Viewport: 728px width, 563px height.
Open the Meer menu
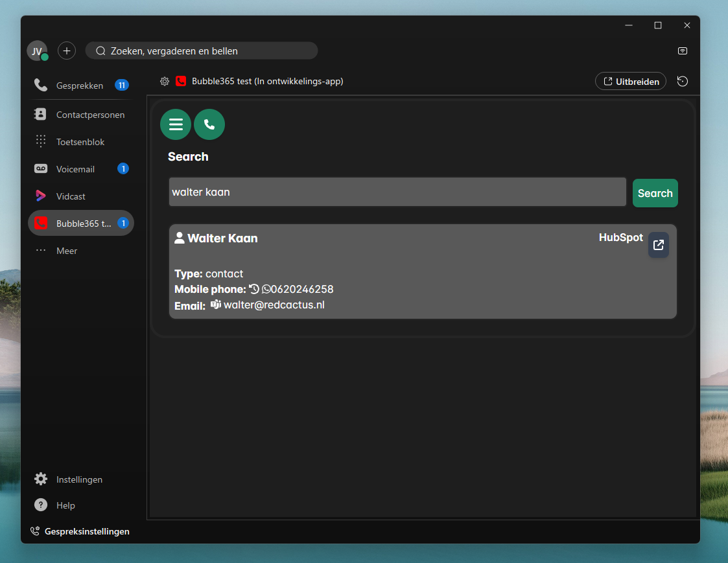[x=67, y=251]
